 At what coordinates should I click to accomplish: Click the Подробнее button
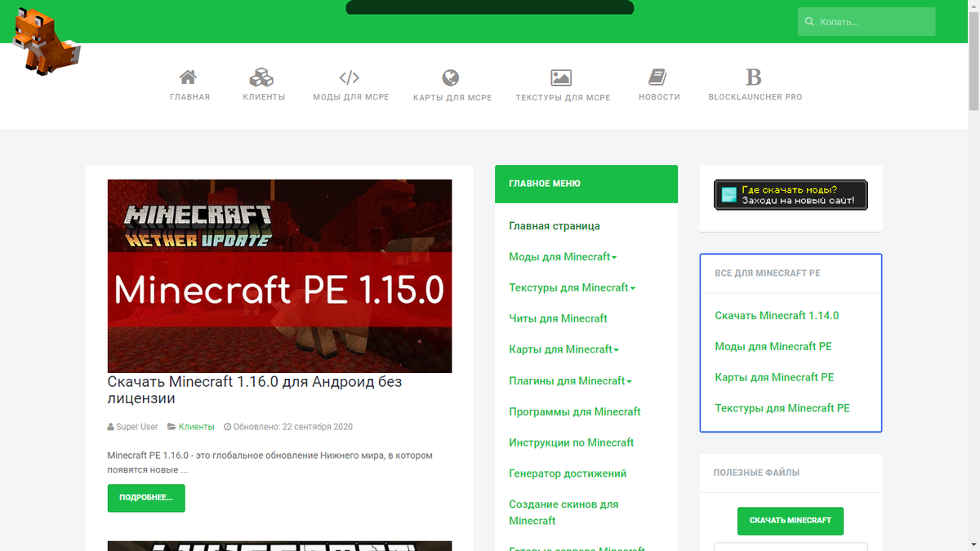pos(146,498)
